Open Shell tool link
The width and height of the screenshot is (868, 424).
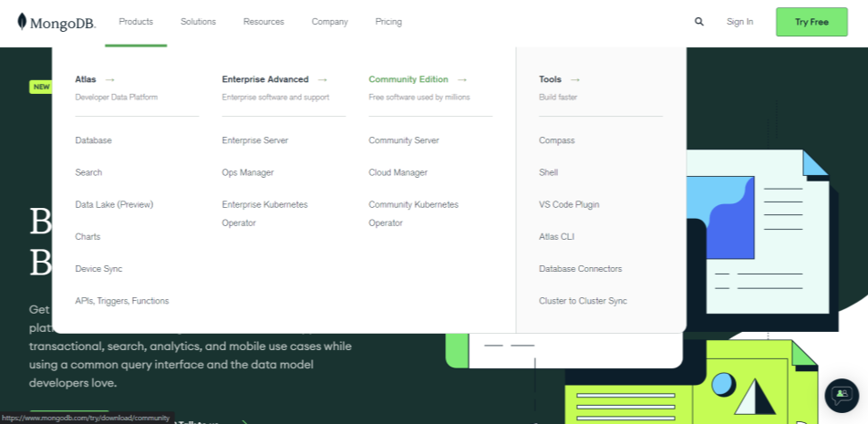coord(549,172)
